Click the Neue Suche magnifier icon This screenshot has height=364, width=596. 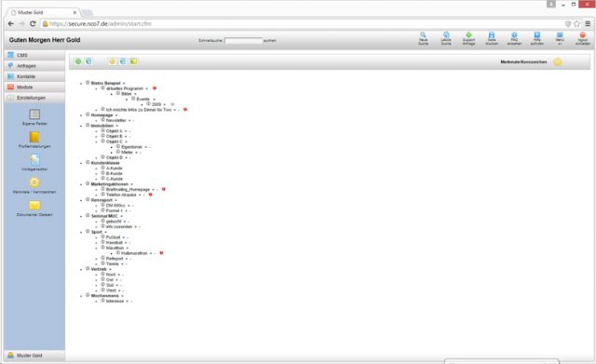click(x=423, y=35)
